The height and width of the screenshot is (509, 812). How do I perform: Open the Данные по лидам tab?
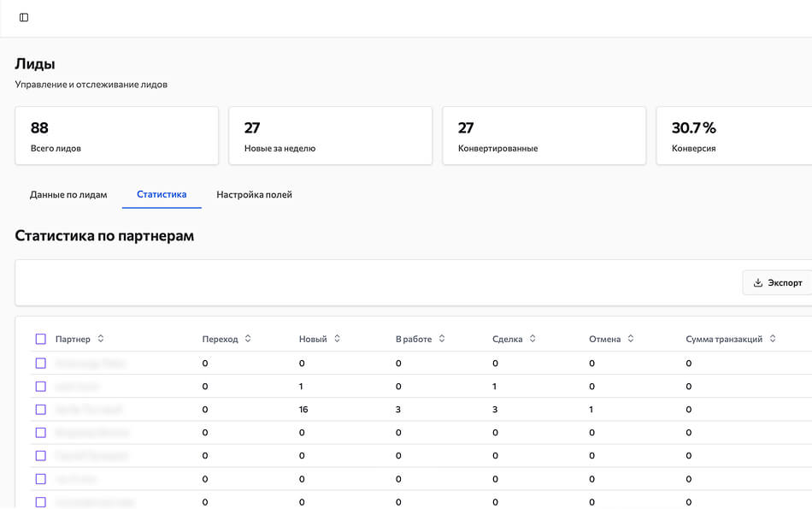(x=68, y=195)
